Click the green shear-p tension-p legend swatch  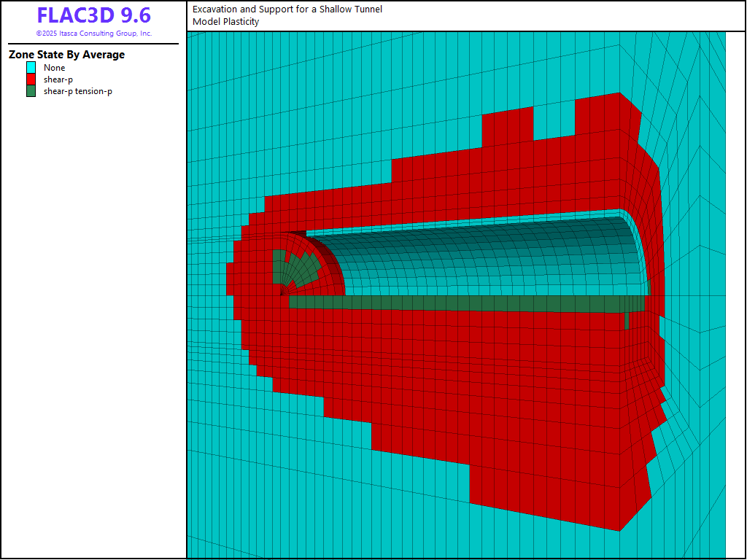coord(31,91)
